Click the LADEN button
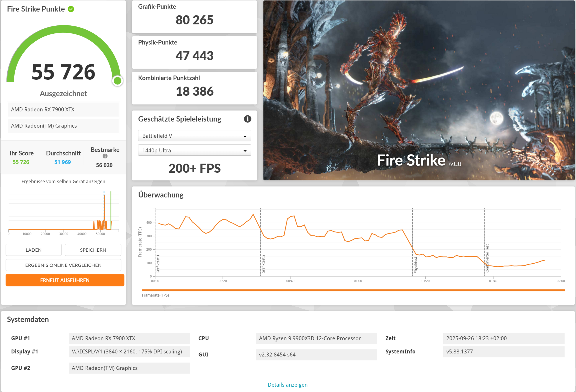 [34, 250]
